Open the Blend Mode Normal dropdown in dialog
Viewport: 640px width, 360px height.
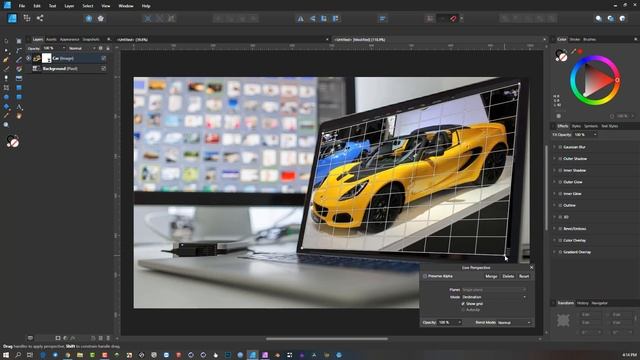click(x=515, y=322)
